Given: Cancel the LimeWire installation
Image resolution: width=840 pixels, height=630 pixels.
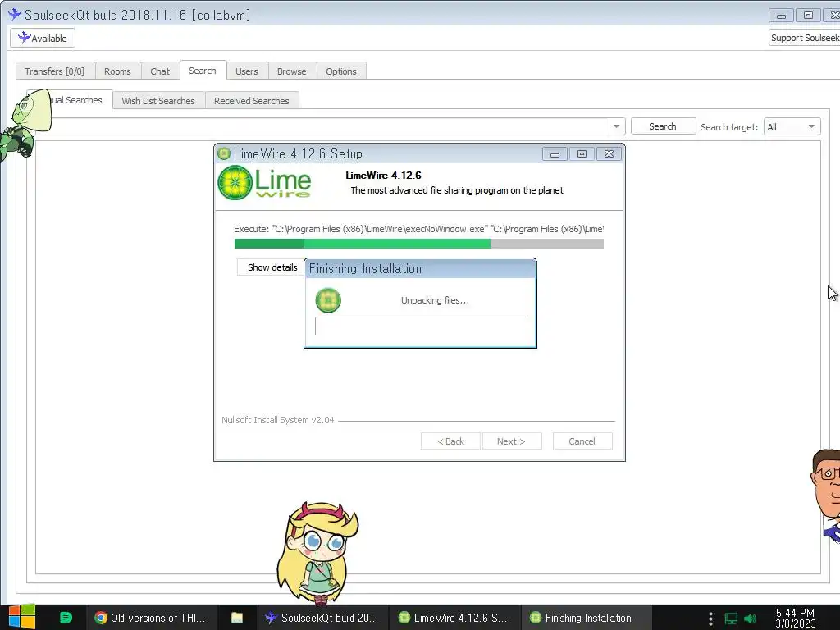Looking at the screenshot, I should pos(582,441).
